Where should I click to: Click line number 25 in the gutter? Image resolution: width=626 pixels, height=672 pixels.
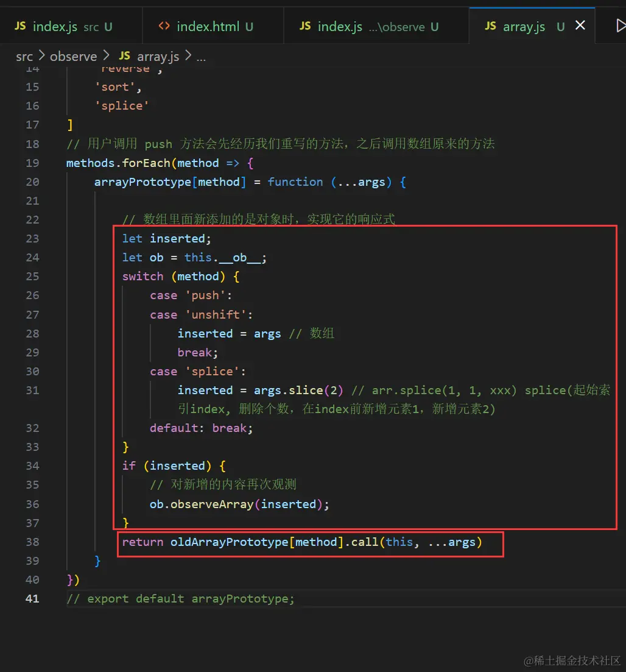[32, 277]
